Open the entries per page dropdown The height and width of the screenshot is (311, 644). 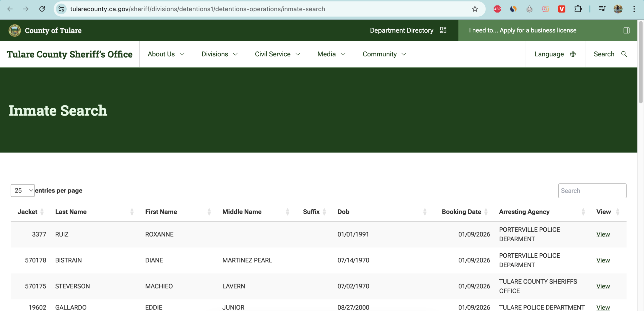(x=22, y=190)
